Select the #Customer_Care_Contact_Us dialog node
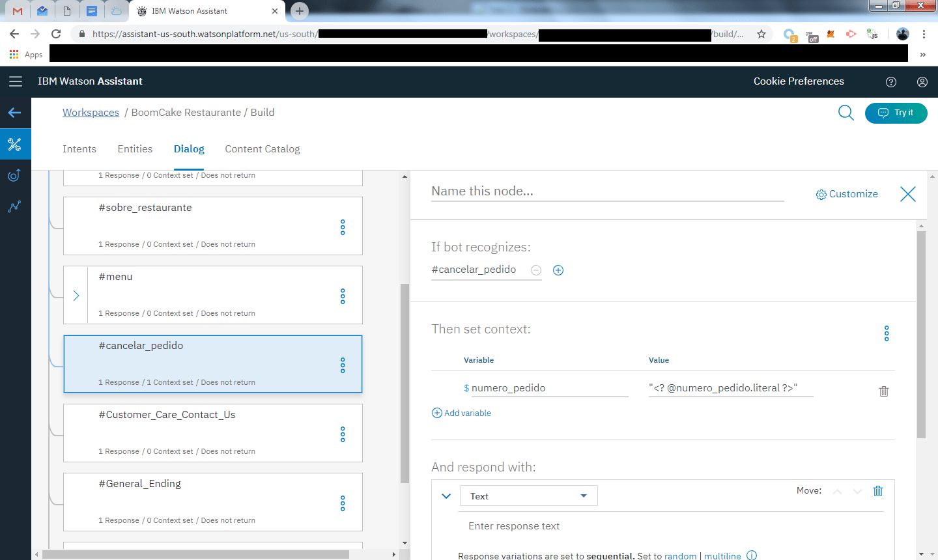 [x=213, y=433]
